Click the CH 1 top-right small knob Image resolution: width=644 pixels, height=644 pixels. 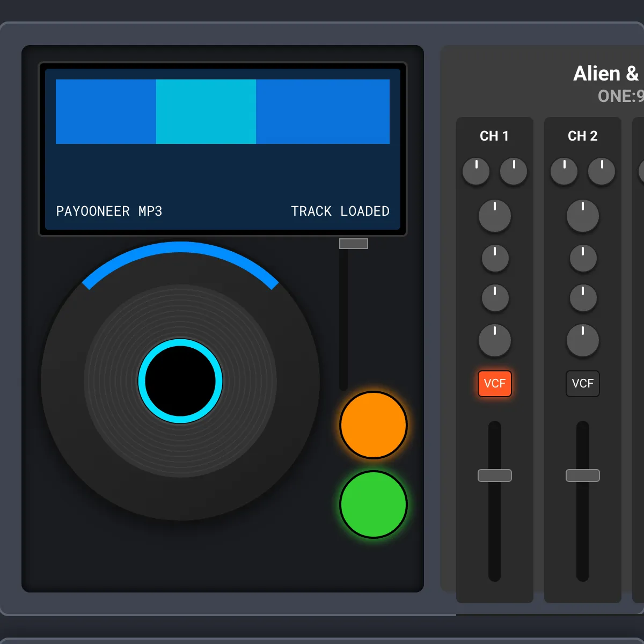514,171
